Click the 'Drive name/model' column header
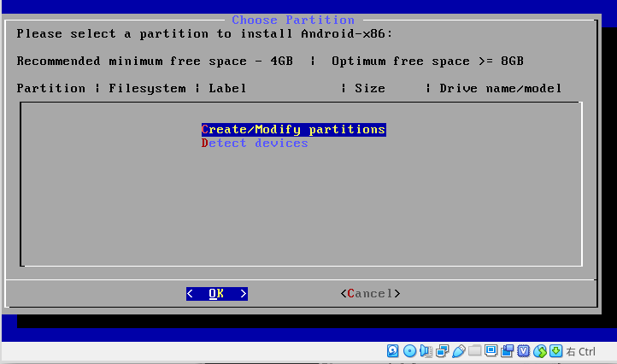The width and height of the screenshot is (617, 364). pos(501,88)
